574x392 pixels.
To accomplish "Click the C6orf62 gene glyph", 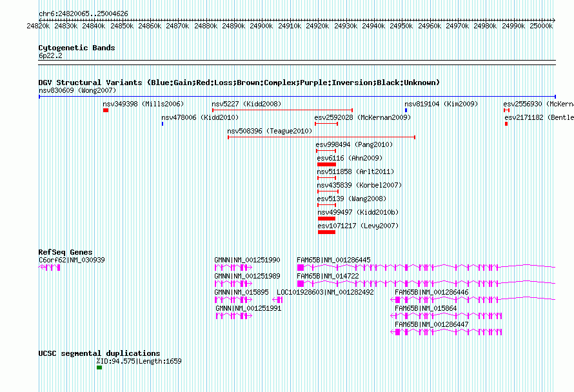I will pos(50,268).
